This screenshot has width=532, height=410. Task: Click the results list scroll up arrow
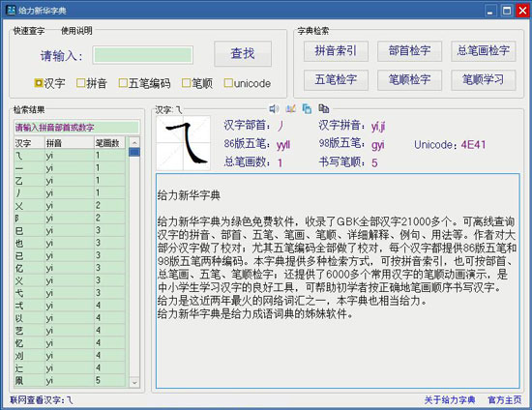pyautogui.click(x=134, y=142)
